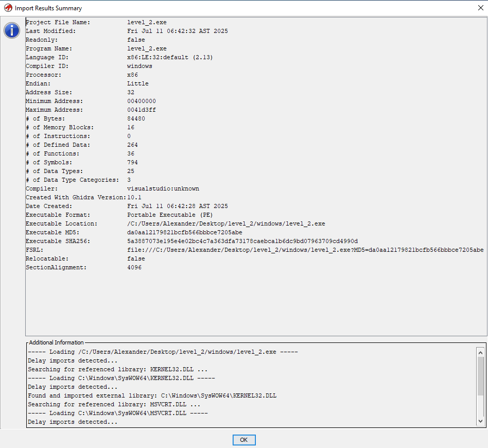The width and height of the screenshot is (488, 448).
Task: Click the Executable SHA256 hash value
Action: coord(242,241)
